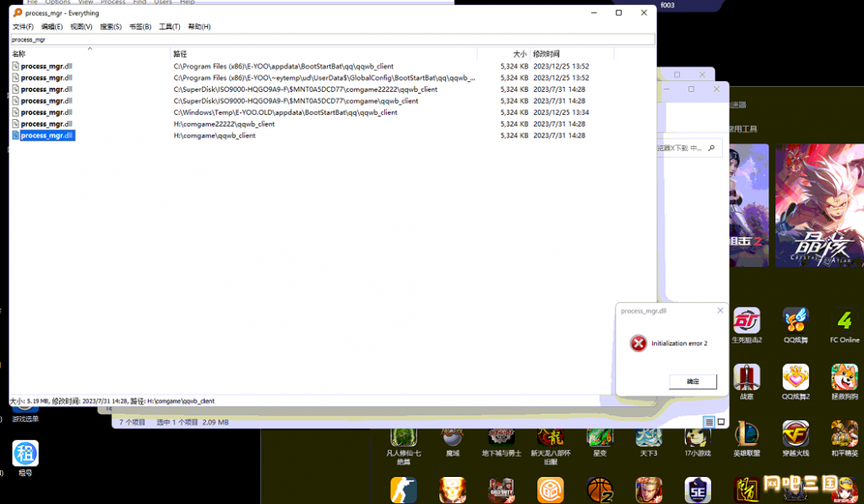Close the process_mgr.dll error dialog
Screen dimensions: 864x504
click(720, 311)
